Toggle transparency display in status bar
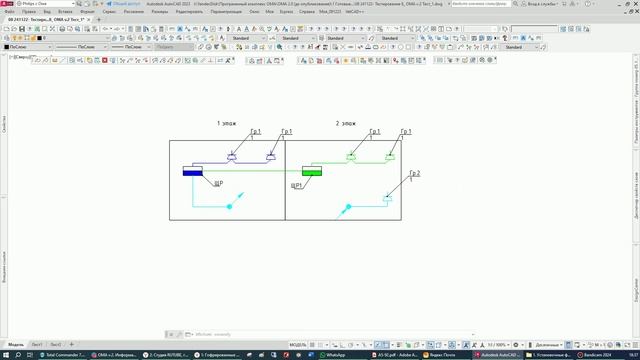This screenshot has width=640, height=360. point(408,345)
